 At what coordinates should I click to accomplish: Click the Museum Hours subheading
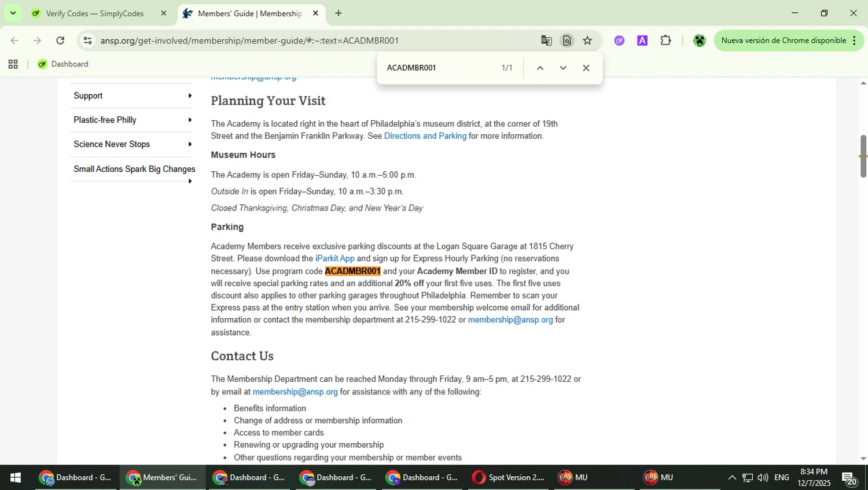click(x=243, y=155)
